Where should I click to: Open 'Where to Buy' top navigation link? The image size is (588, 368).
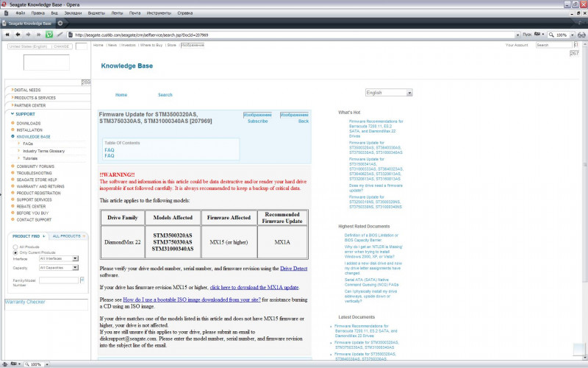point(151,45)
